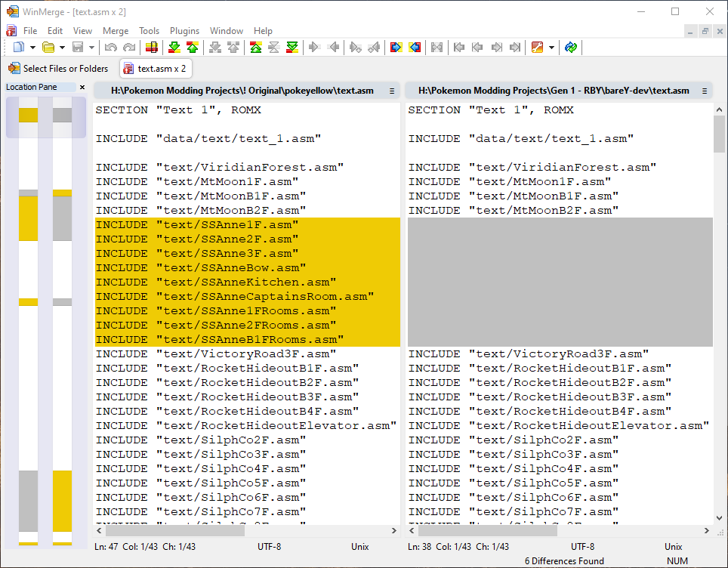The height and width of the screenshot is (568, 728).
Task: Click the SSAnneCaptainsRoom.asm line
Action: click(x=248, y=296)
